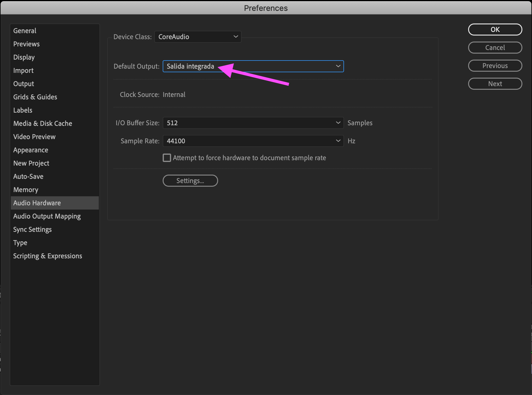This screenshot has height=395, width=532.
Task: Select the Media & Disk Cache category
Action: point(42,123)
